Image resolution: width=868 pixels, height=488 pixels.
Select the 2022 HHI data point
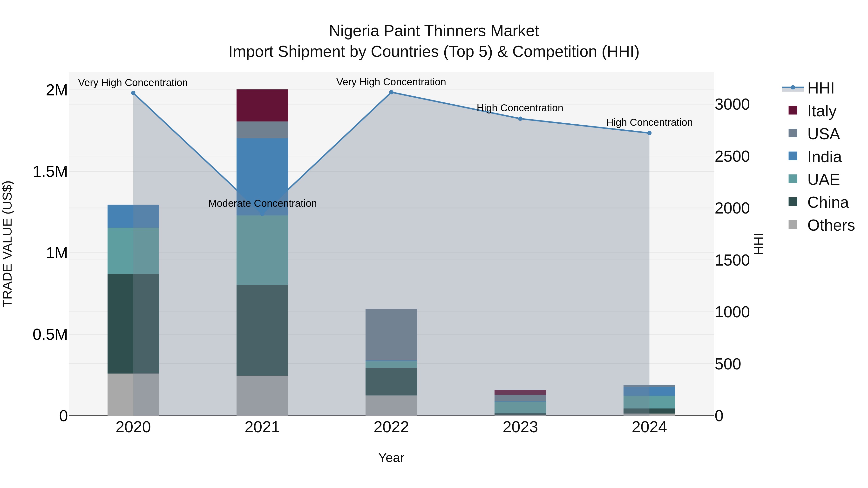tap(391, 92)
